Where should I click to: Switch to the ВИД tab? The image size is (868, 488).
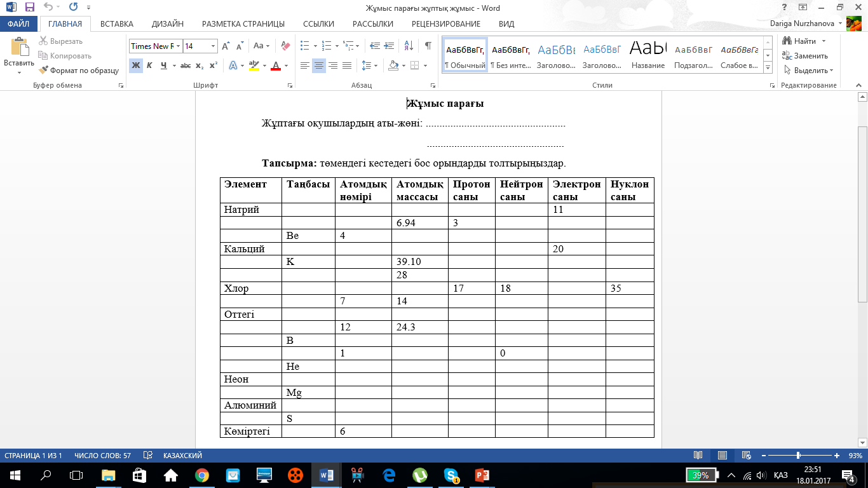click(x=506, y=24)
